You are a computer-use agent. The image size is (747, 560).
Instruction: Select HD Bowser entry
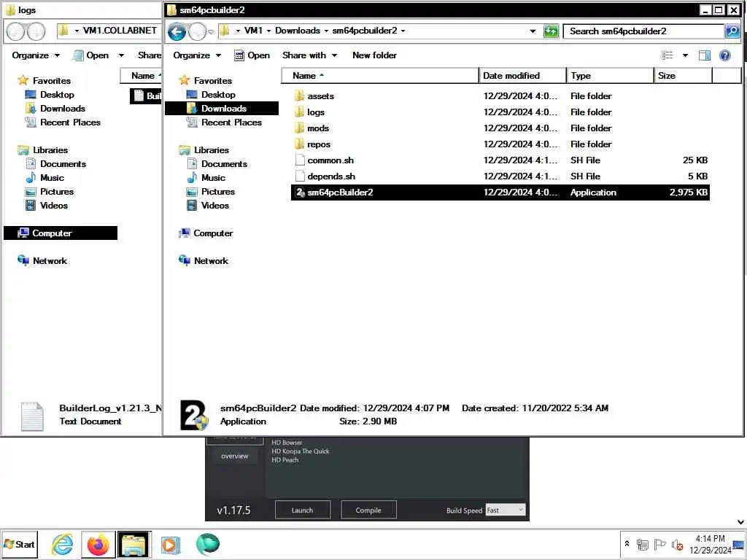click(287, 443)
